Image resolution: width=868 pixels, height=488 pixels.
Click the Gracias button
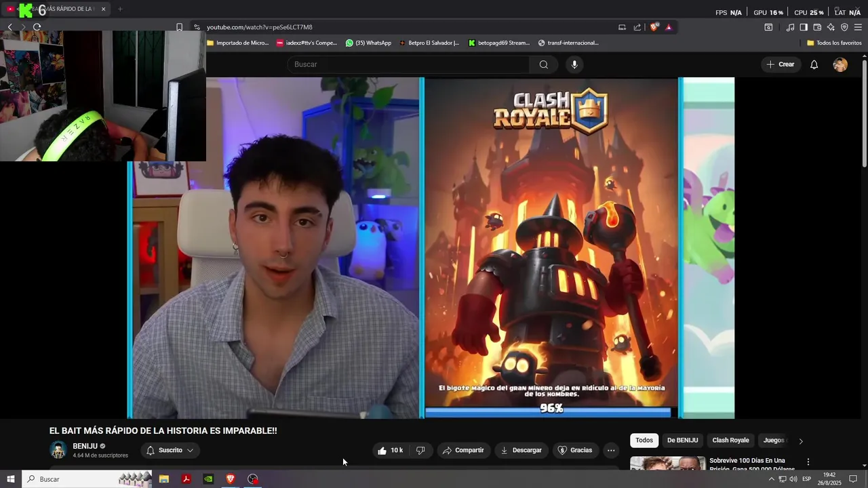[x=575, y=450]
